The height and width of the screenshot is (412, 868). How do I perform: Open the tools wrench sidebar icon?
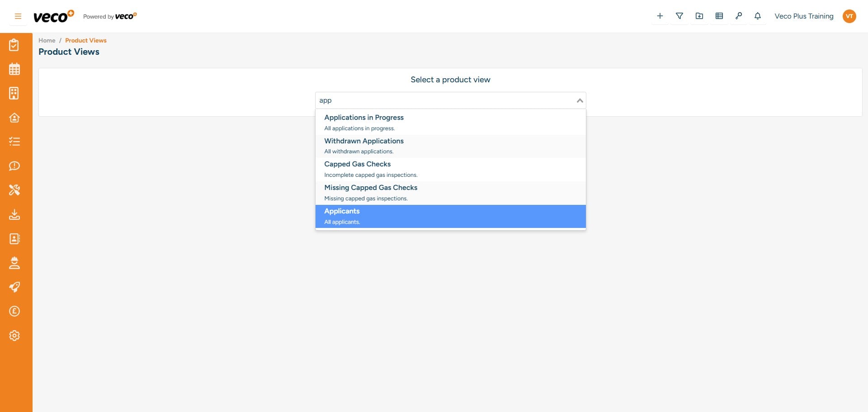click(x=14, y=190)
